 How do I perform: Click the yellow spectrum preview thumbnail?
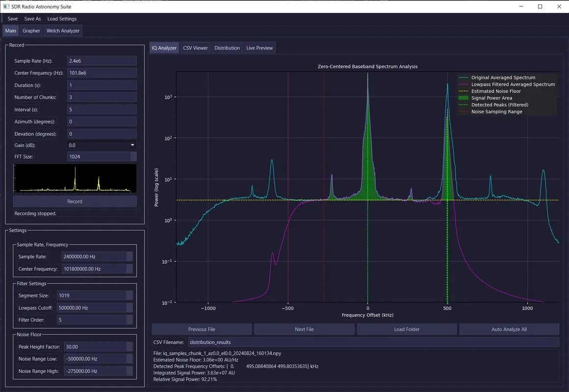coord(75,178)
